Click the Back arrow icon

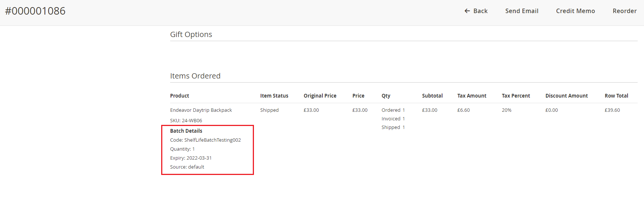click(467, 11)
